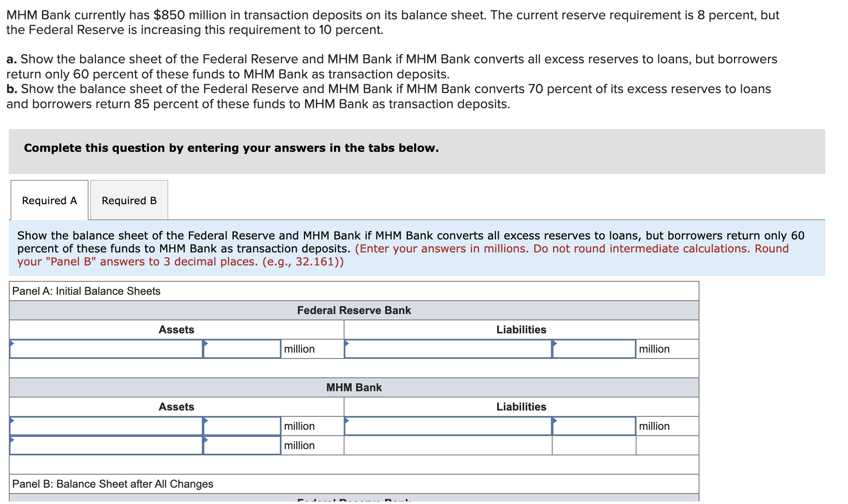Click the Liabilities header under MHM Bank
The width and height of the screenshot is (848, 504).
(x=521, y=407)
